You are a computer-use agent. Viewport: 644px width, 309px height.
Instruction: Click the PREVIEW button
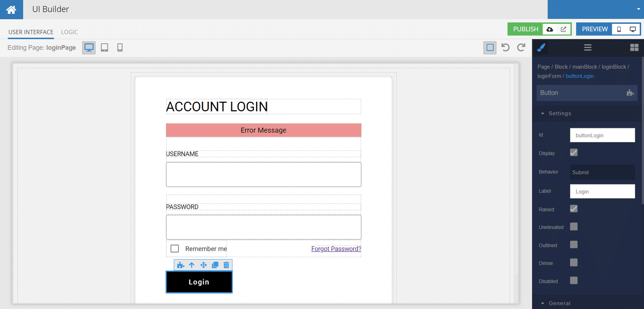[x=595, y=29]
